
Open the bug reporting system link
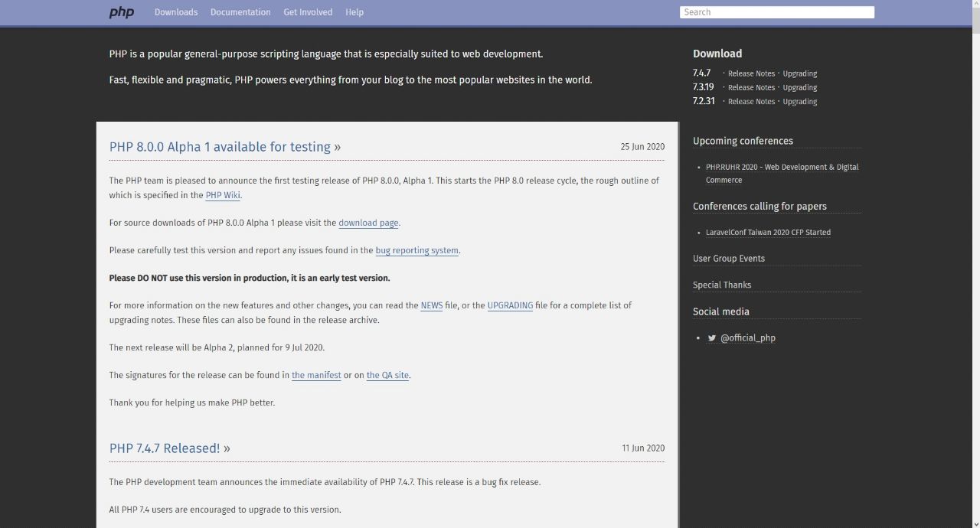416,250
